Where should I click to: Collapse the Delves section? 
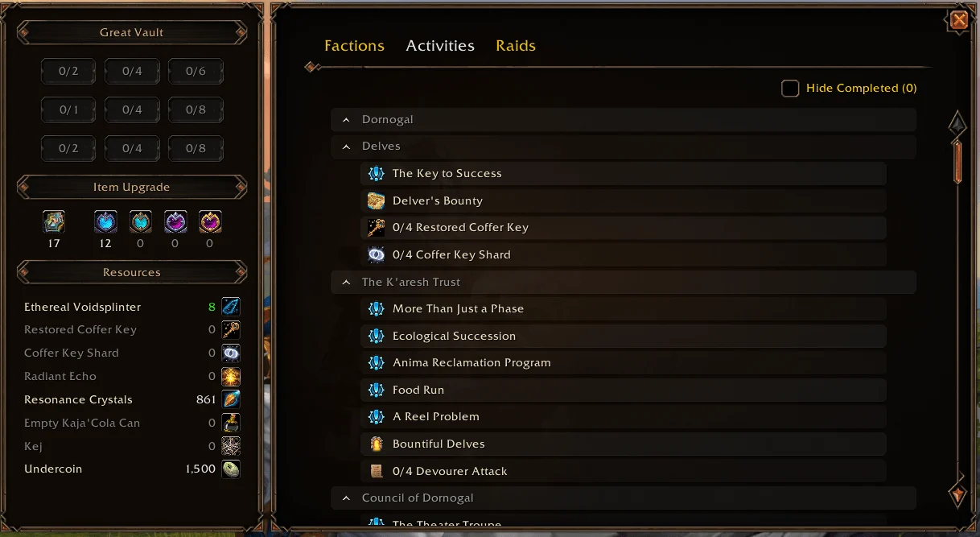346,147
